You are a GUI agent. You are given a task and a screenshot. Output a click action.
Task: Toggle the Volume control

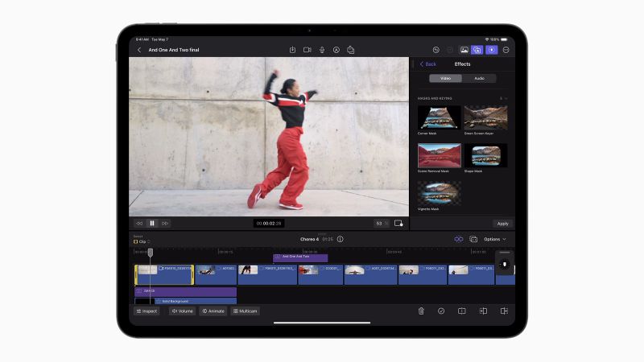coord(183,311)
